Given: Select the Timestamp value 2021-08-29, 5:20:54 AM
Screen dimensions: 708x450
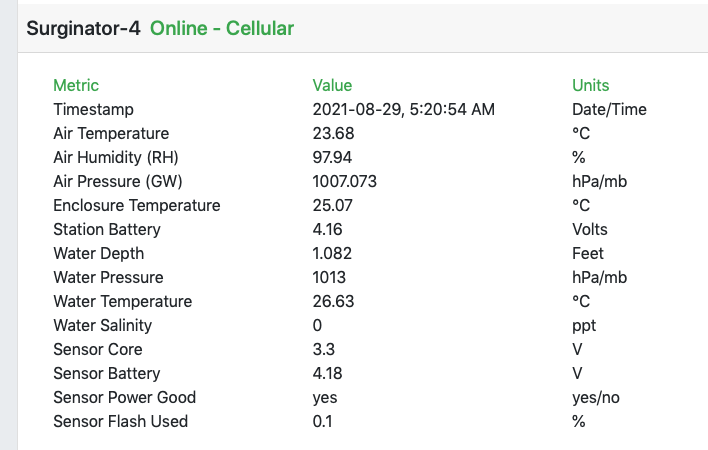Looking at the screenshot, I should pyautogui.click(x=403, y=109).
